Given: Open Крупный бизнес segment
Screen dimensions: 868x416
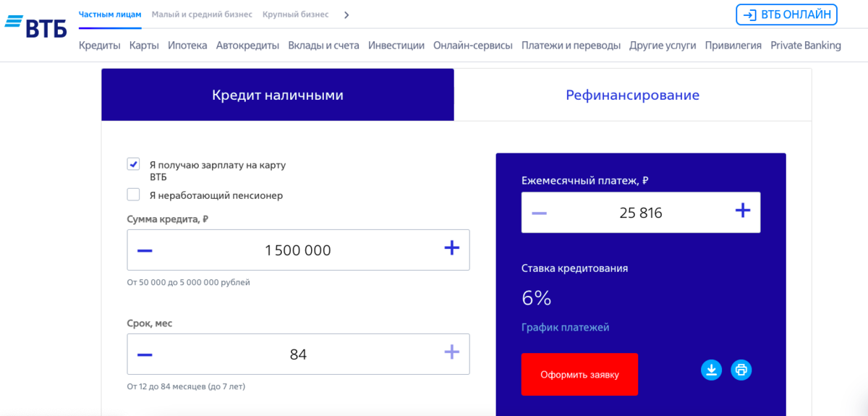Looking at the screenshot, I should pos(295,14).
